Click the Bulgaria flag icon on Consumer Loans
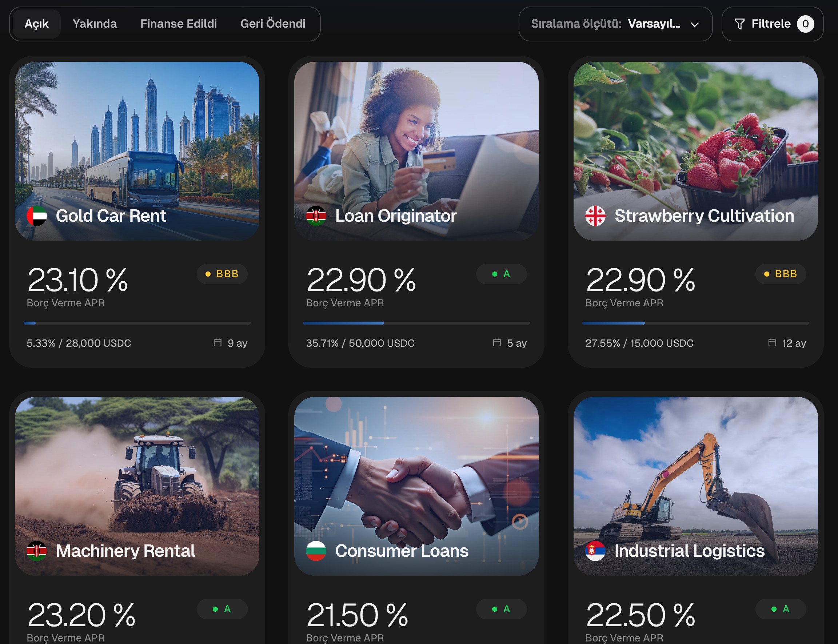The height and width of the screenshot is (644, 838). 316,551
